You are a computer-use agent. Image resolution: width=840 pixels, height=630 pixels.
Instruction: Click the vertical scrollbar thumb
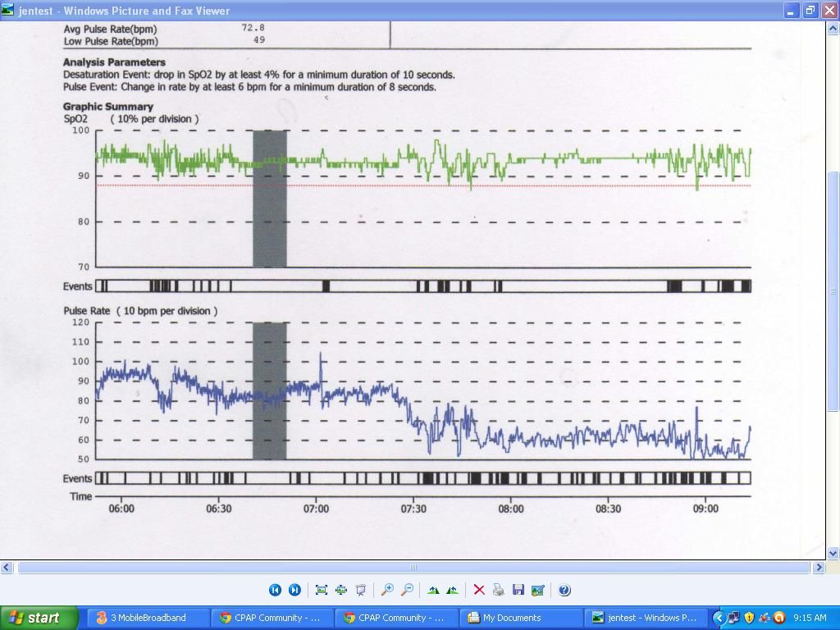[833, 291]
